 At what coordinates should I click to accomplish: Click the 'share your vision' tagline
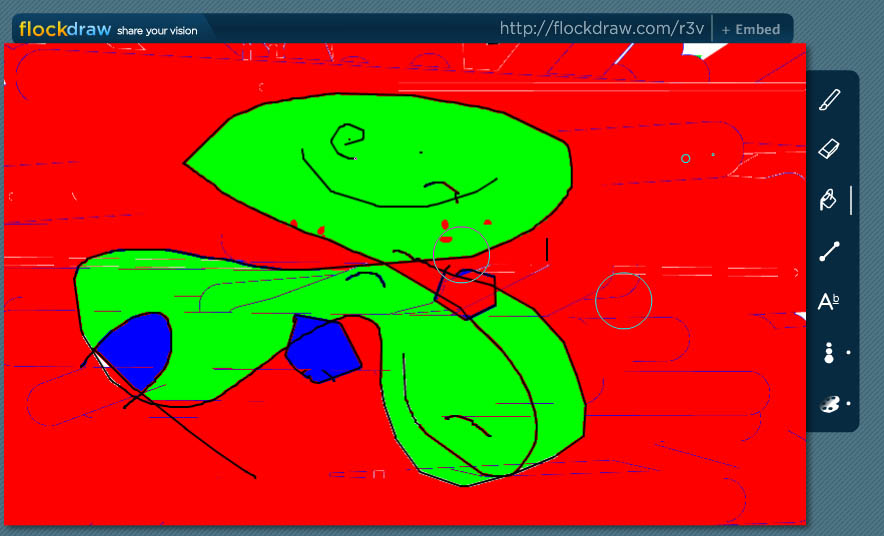coord(157,30)
